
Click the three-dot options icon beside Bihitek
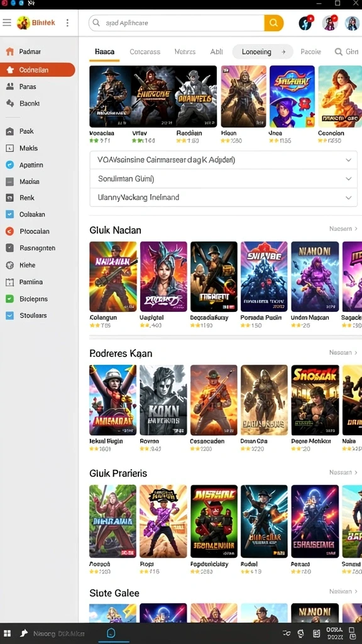tap(67, 23)
